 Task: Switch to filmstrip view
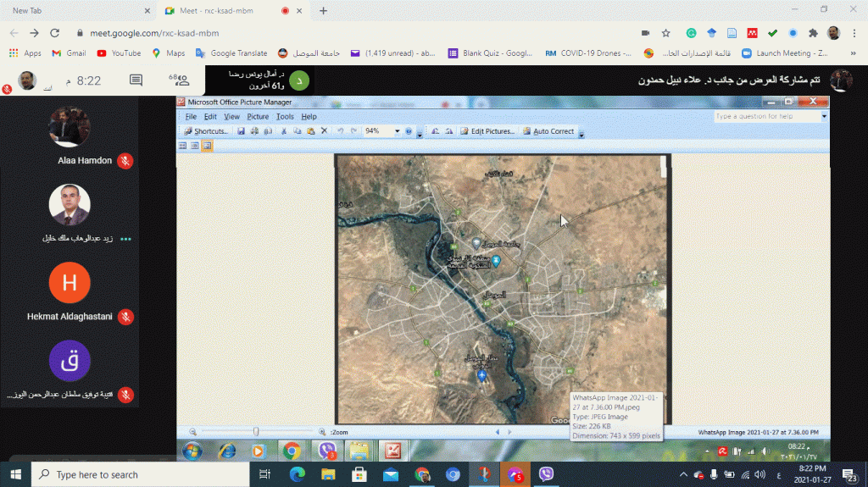coord(195,146)
